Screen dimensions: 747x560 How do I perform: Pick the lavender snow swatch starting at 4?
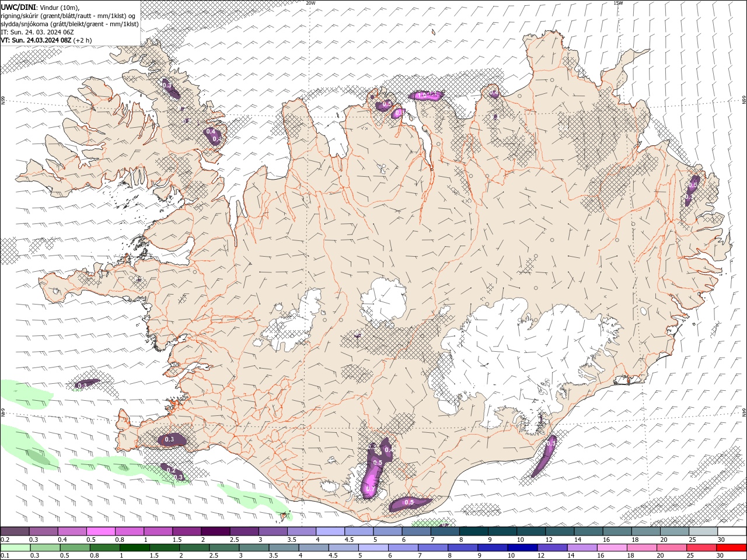[330, 531]
